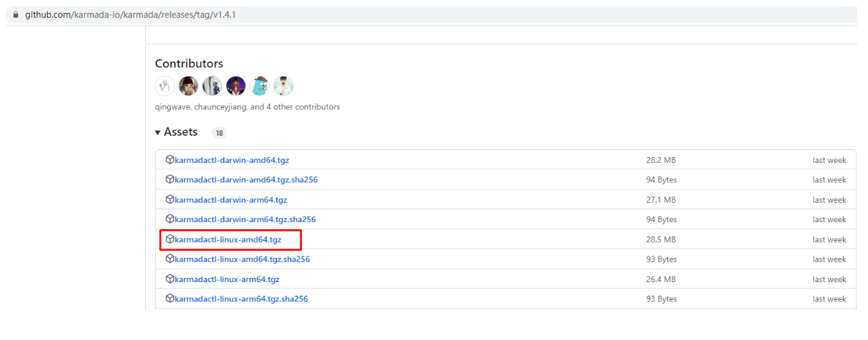The width and height of the screenshot is (868, 340).
Task: Open the gopher contributor avatar
Action: tap(260, 86)
